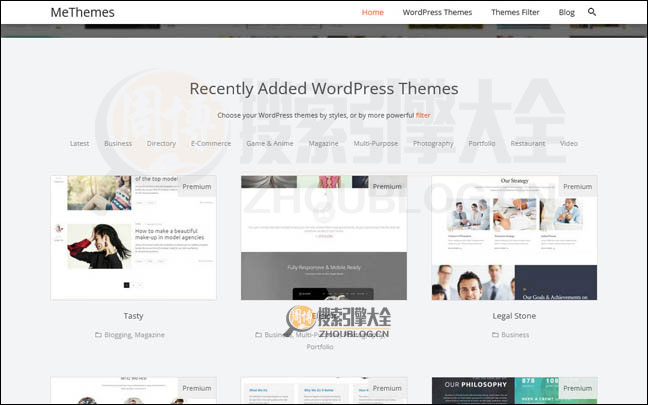This screenshot has height=405, width=648.
Task: Open the Fully Responsive theme preview thumbnail
Action: [x=324, y=238]
